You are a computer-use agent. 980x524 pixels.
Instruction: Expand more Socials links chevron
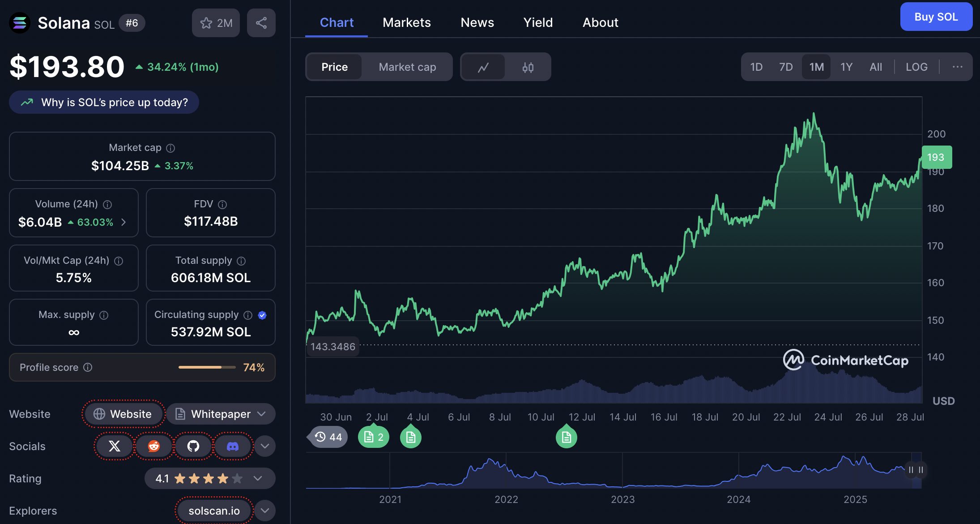265,446
